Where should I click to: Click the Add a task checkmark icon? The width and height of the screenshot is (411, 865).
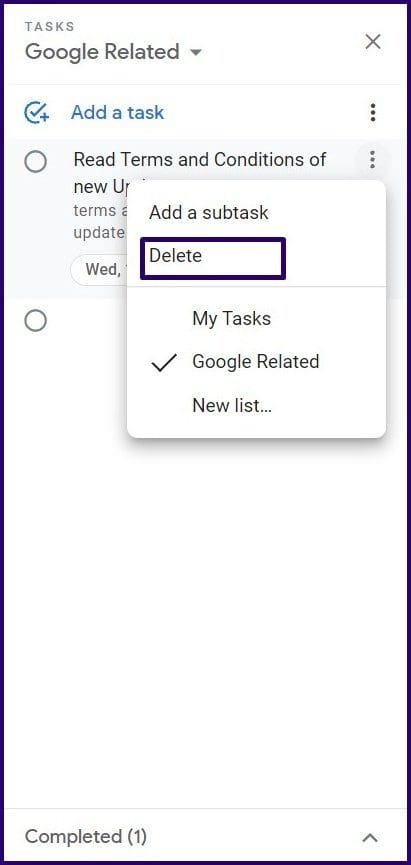(x=37, y=113)
